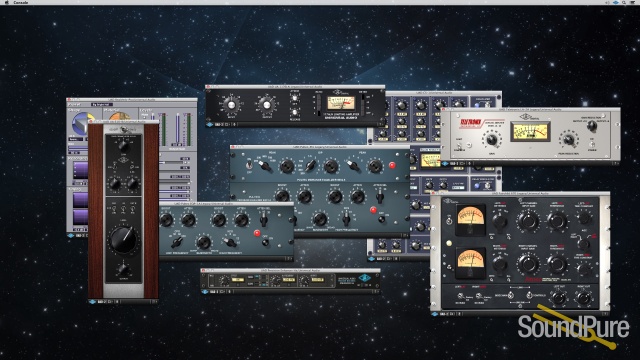Click the Bandwidth knob on Pultec-Pro's lower section
640x360 pixels.
tap(320, 219)
